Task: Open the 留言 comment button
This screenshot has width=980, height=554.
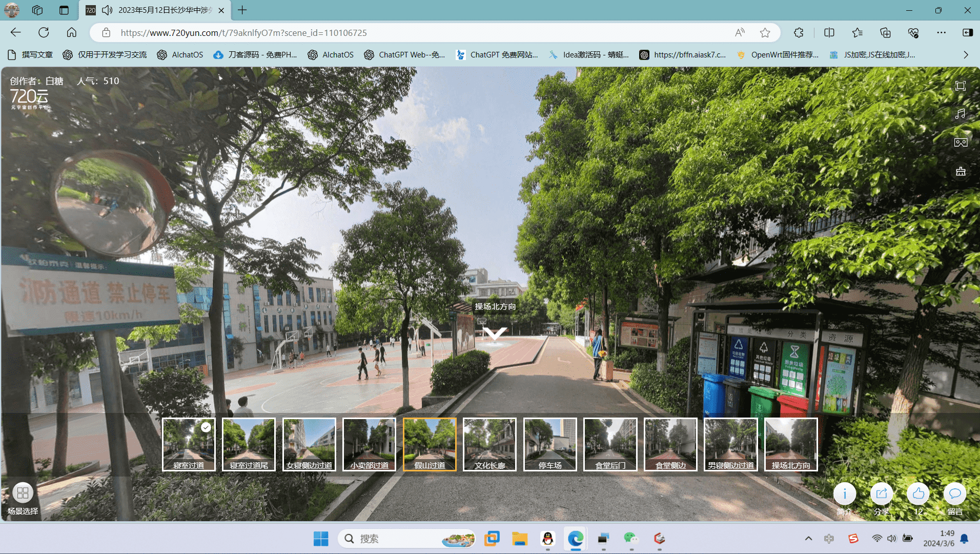Action: coord(954,494)
